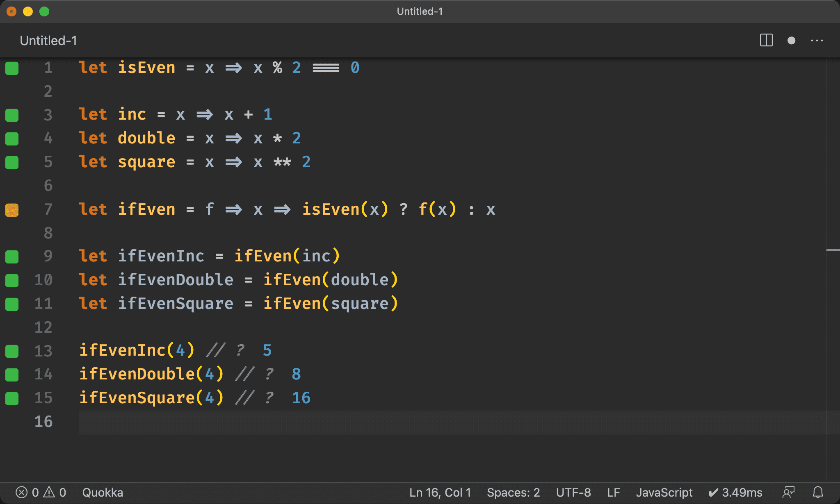Viewport: 840px width, 504px height.
Task: Click the inc identifier declared on line 3
Action: (132, 114)
